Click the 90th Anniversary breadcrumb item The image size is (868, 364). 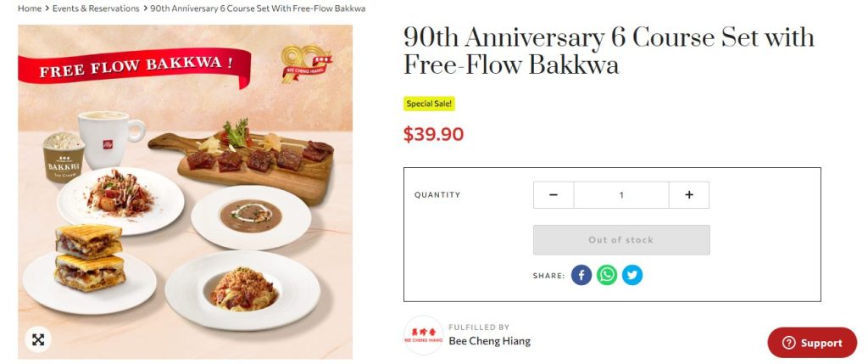tap(258, 8)
